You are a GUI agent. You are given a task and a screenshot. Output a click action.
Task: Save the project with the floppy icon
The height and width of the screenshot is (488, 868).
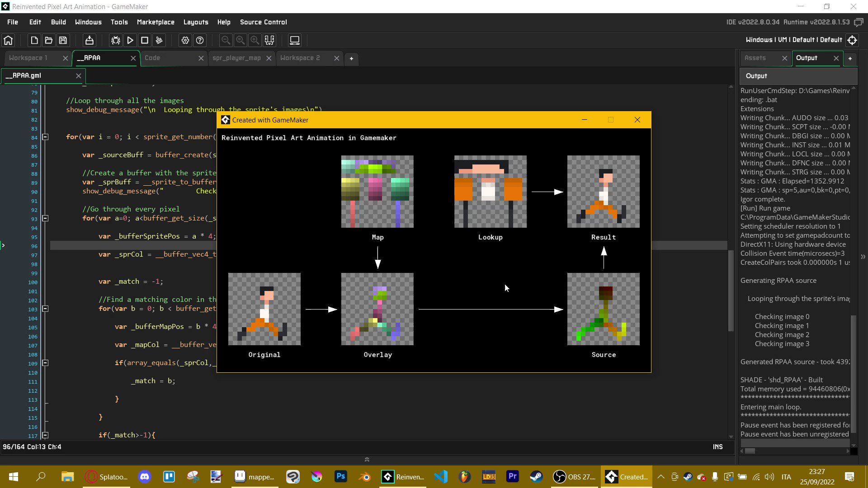pos(63,40)
